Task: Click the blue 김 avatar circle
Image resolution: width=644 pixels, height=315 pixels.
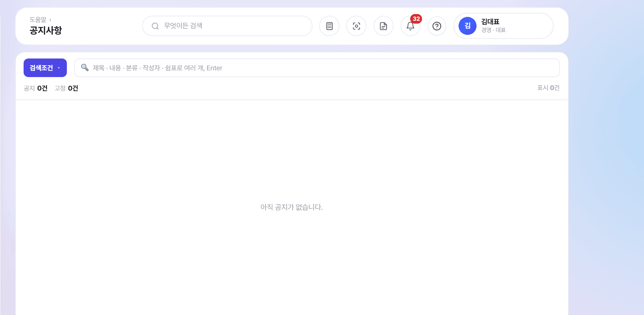Action: pyautogui.click(x=468, y=26)
